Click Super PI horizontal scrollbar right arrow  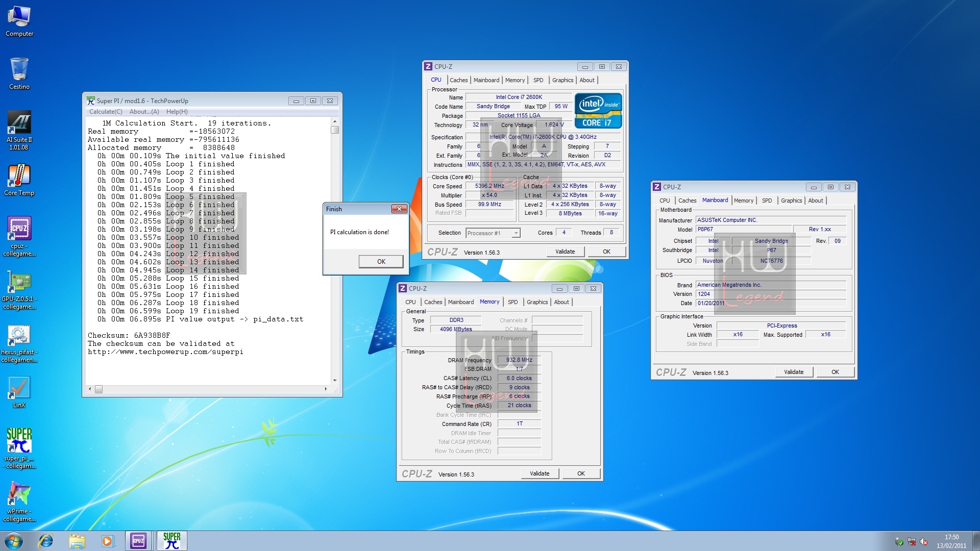coord(326,389)
